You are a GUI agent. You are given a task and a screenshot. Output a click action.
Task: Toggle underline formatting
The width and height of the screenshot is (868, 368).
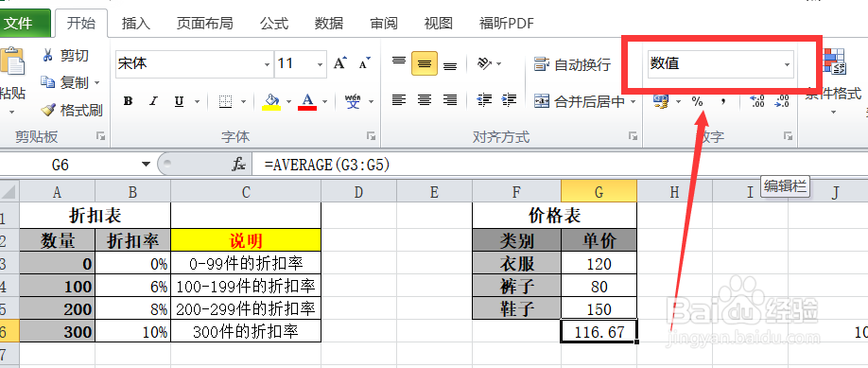tap(179, 101)
